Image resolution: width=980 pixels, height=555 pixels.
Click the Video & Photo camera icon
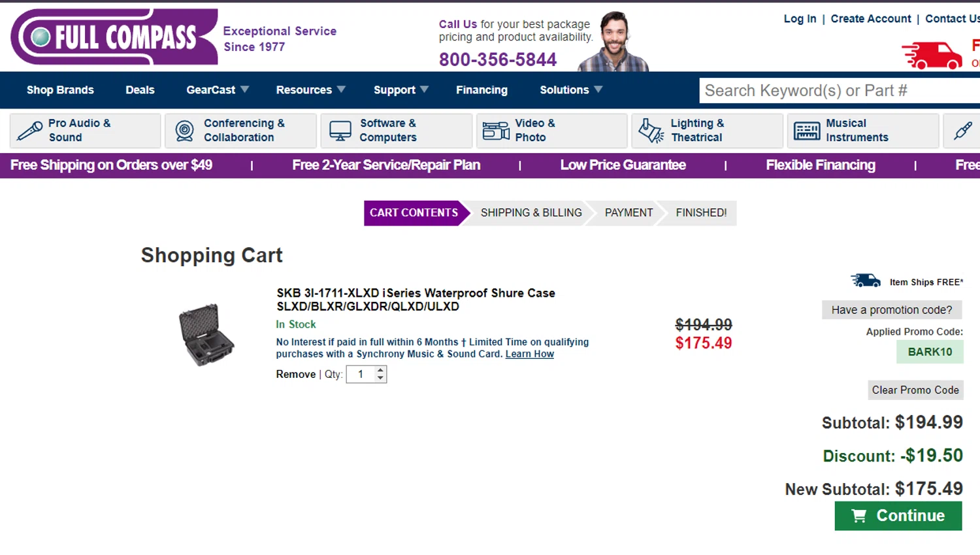(x=496, y=131)
